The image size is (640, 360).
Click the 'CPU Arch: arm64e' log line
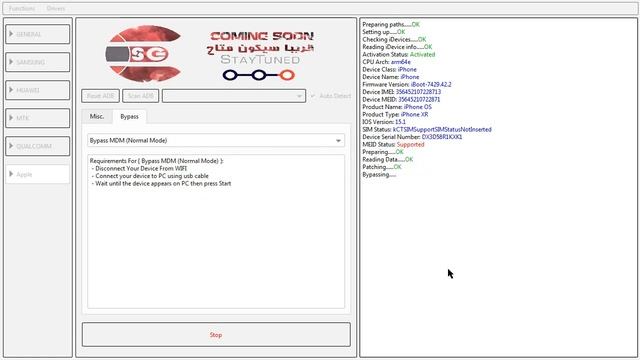(x=387, y=62)
